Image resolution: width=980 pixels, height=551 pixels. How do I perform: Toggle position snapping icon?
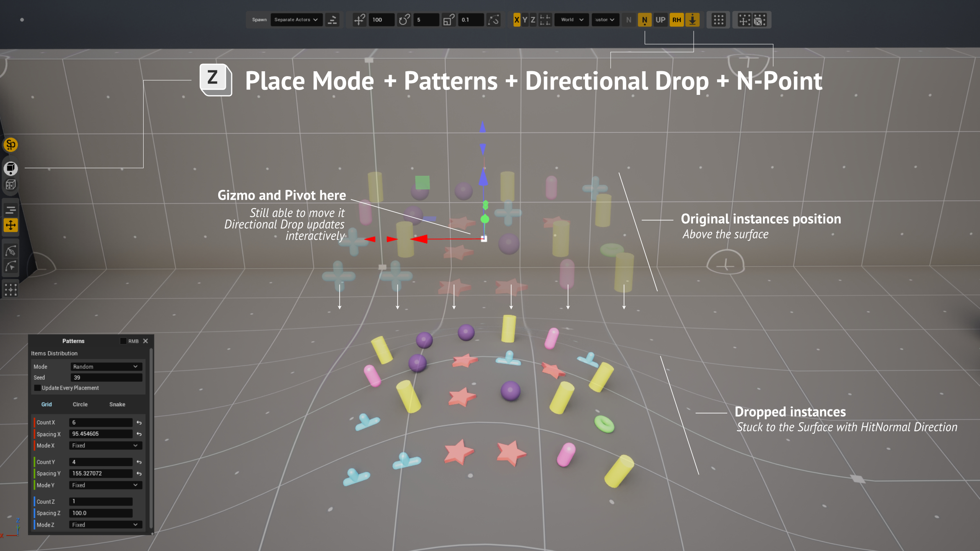point(359,20)
